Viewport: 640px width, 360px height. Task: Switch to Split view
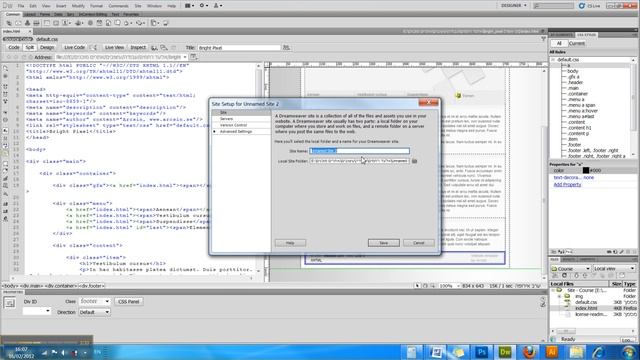point(30,47)
